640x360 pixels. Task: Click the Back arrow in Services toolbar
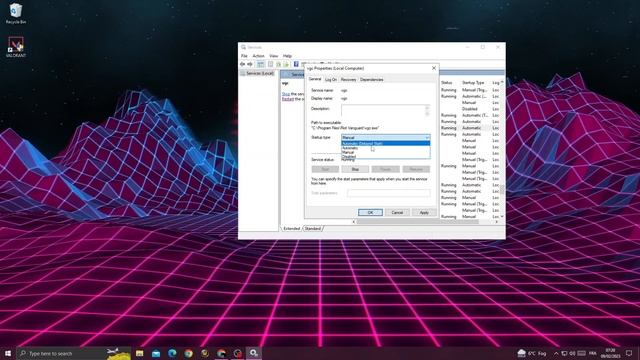[x=243, y=64]
